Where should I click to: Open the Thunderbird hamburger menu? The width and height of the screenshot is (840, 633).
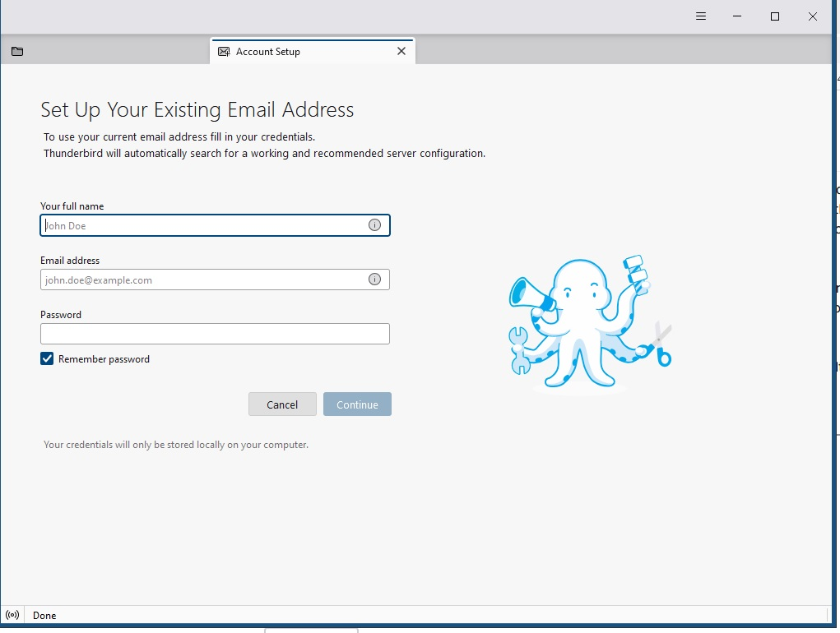701,16
